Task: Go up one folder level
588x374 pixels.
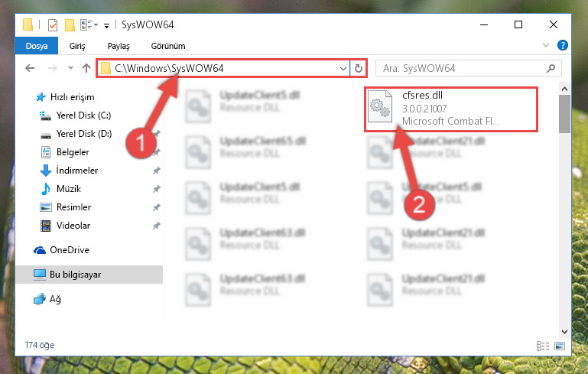Action: [x=86, y=68]
